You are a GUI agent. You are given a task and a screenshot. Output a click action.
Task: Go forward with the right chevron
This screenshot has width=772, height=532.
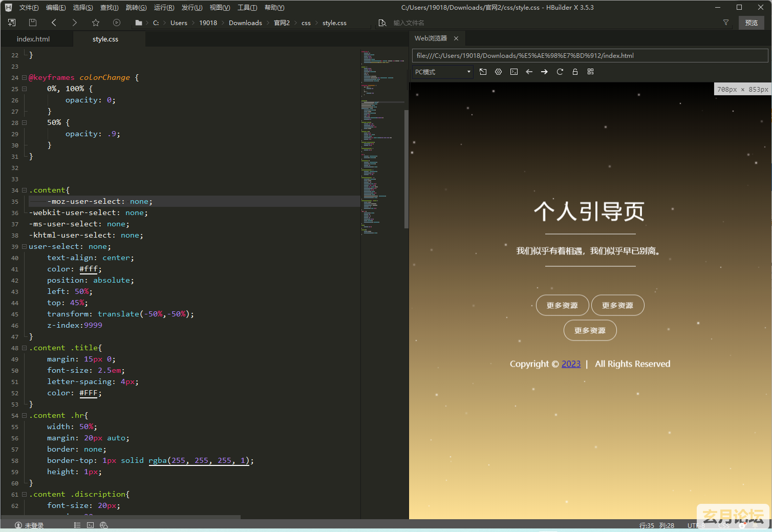click(75, 23)
